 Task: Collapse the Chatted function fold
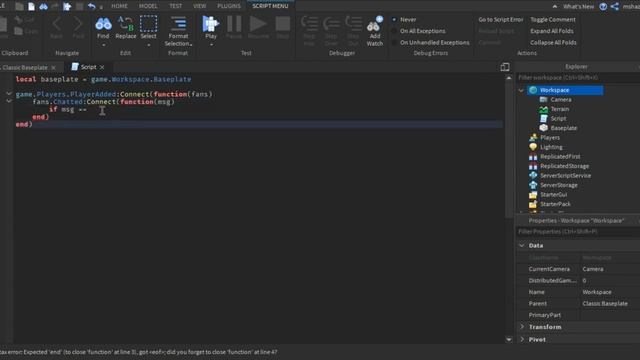(9, 101)
